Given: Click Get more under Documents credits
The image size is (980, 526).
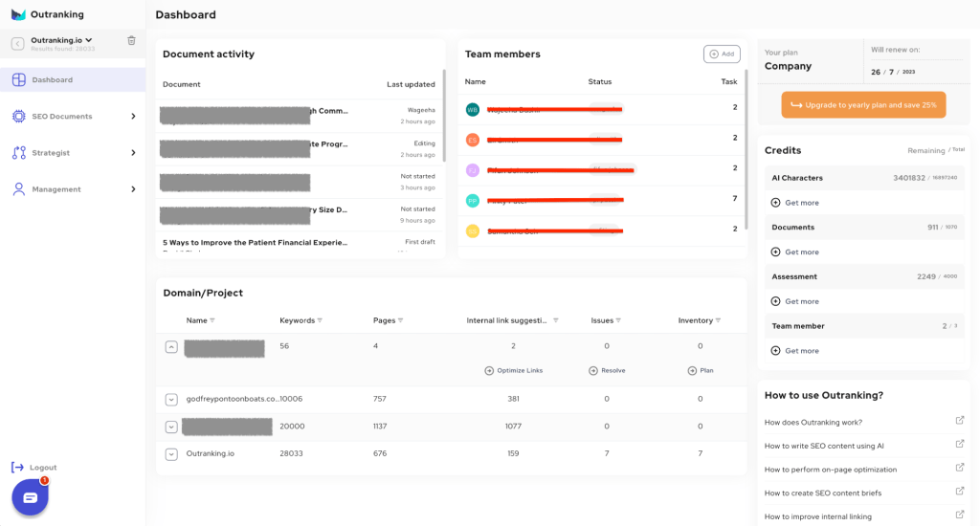Looking at the screenshot, I should tap(802, 252).
